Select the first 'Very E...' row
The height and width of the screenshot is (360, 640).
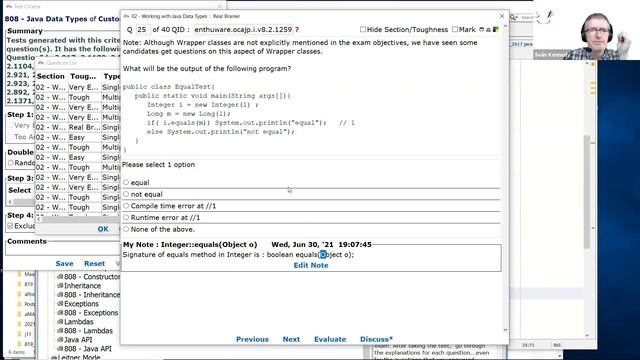pos(78,87)
